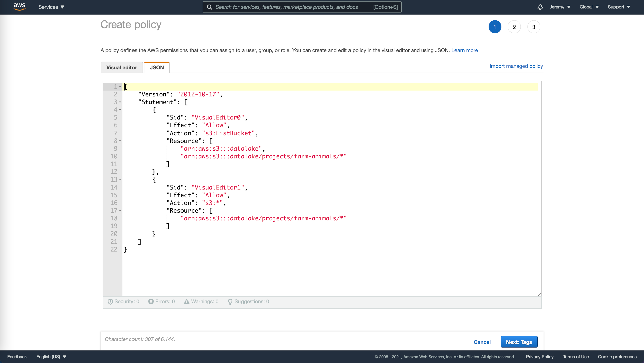This screenshot has height=363, width=644.
Task: Click the Character count text
Action: [140, 339]
